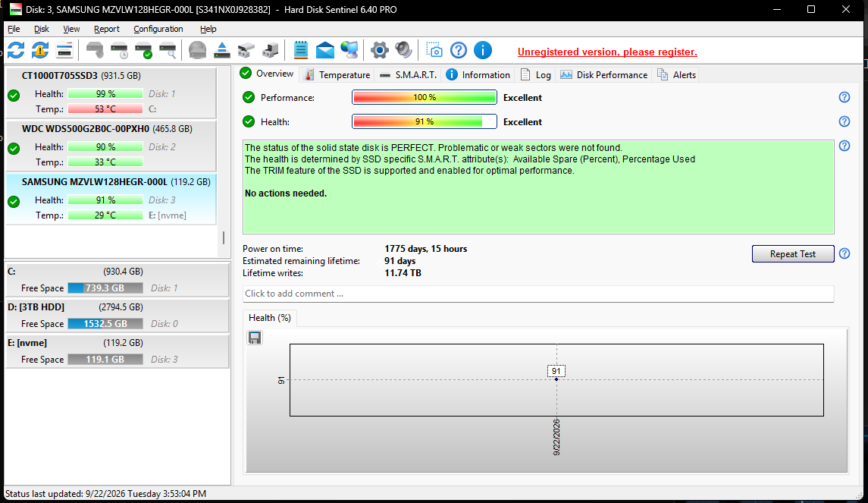The height and width of the screenshot is (503, 868).
Task: Click the blue envelope email icon
Action: (325, 50)
